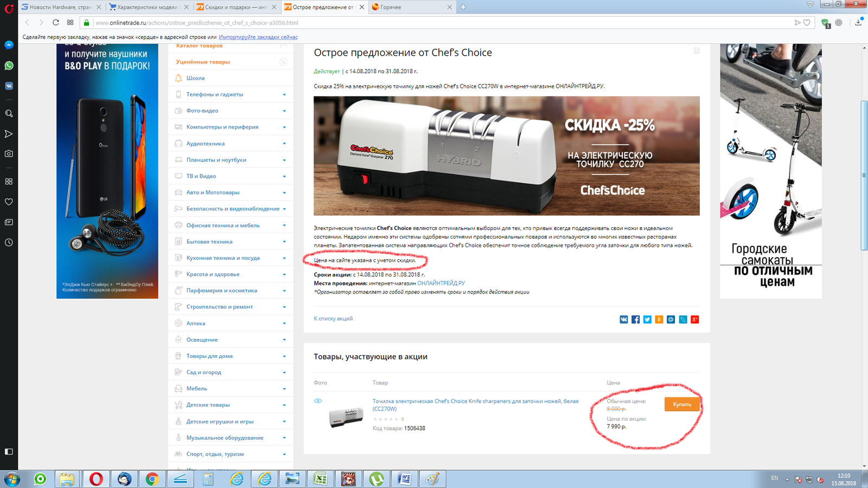
Task: Expand Планшеты и ноутбуки category
Action: [284, 160]
